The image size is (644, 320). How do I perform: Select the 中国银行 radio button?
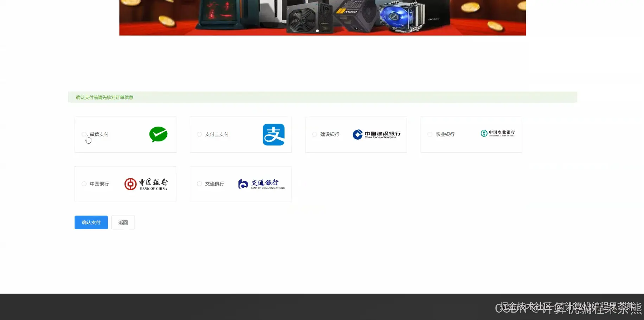84,184
